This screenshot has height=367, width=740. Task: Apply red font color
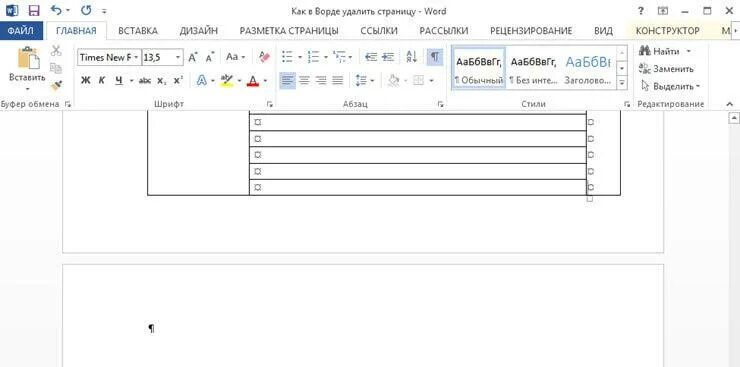pyautogui.click(x=253, y=81)
